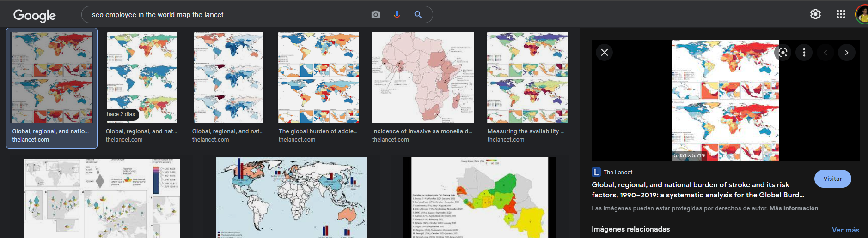Click thelancet.com under 'Measuring the availability'
Viewport: 868px width, 238px height.
pos(506,140)
